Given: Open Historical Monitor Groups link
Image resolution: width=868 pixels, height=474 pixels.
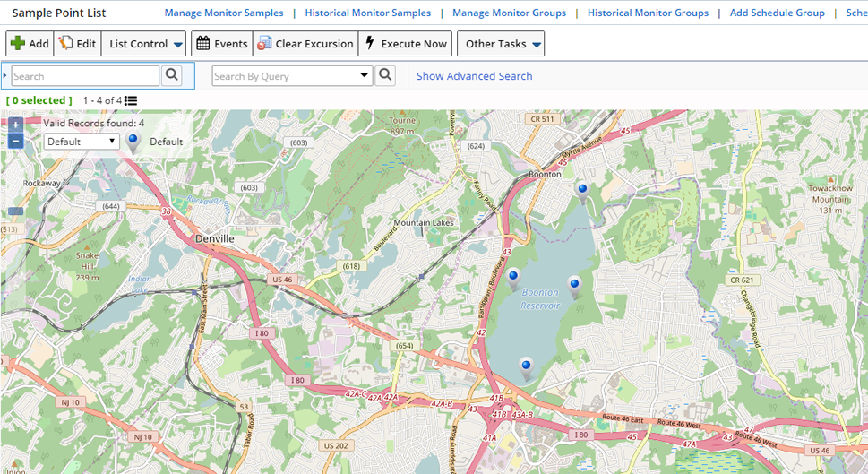Looking at the screenshot, I should [648, 13].
